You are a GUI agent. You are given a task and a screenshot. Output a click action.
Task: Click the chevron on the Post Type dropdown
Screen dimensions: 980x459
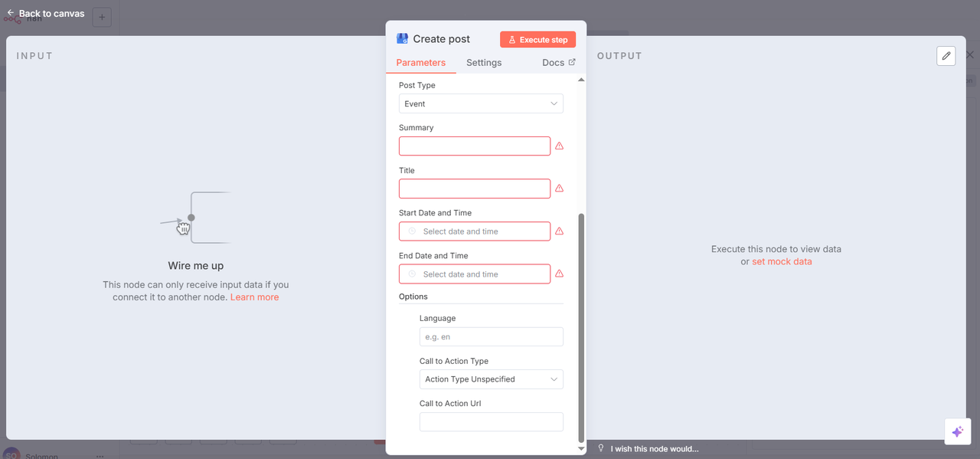554,103
